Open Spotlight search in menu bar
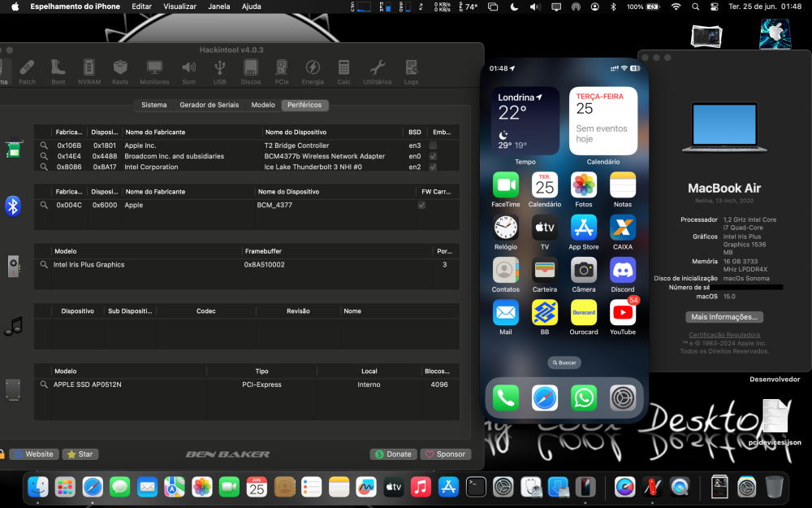The image size is (812, 508). [696, 7]
